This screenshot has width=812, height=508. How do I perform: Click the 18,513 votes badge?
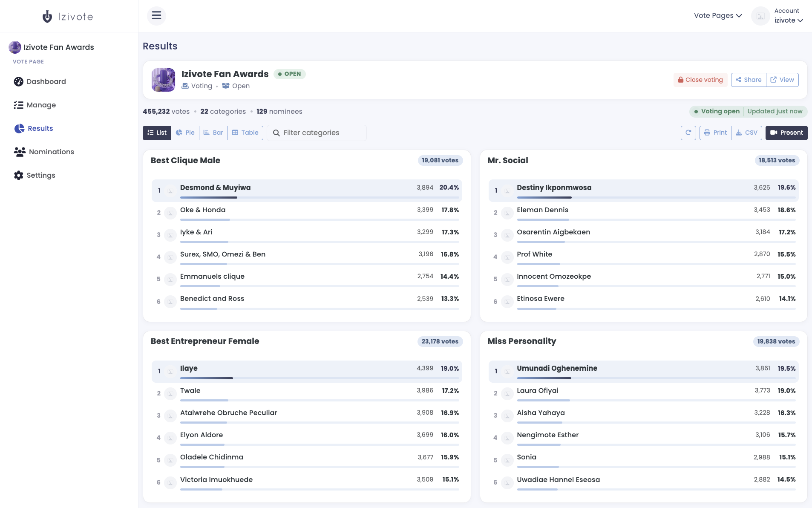pyautogui.click(x=777, y=160)
